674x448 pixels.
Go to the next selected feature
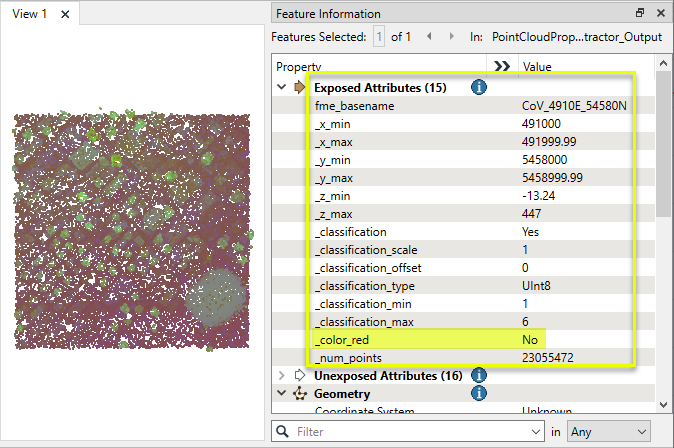(x=449, y=37)
